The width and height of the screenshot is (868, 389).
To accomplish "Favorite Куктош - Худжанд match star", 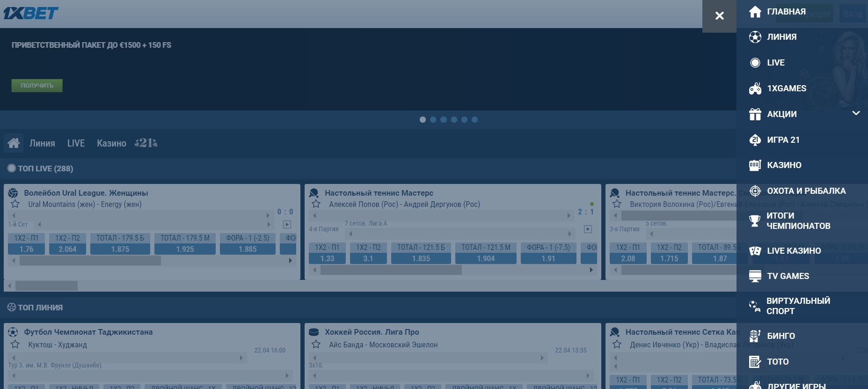I will click(15, 345).
